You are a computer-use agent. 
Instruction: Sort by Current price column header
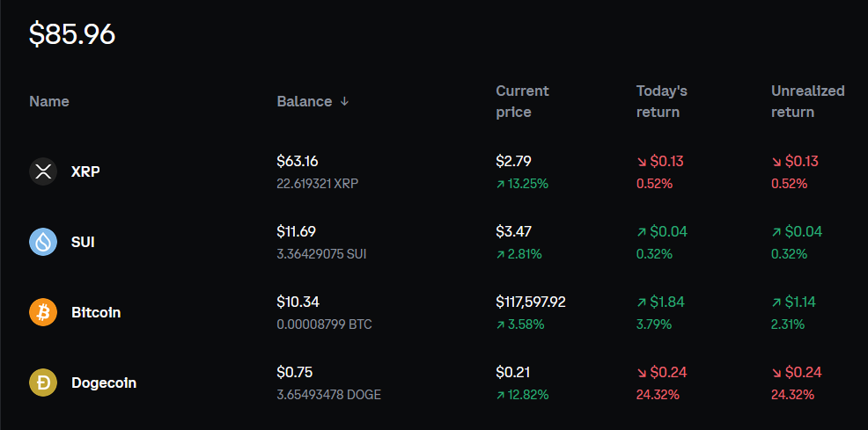522,102
